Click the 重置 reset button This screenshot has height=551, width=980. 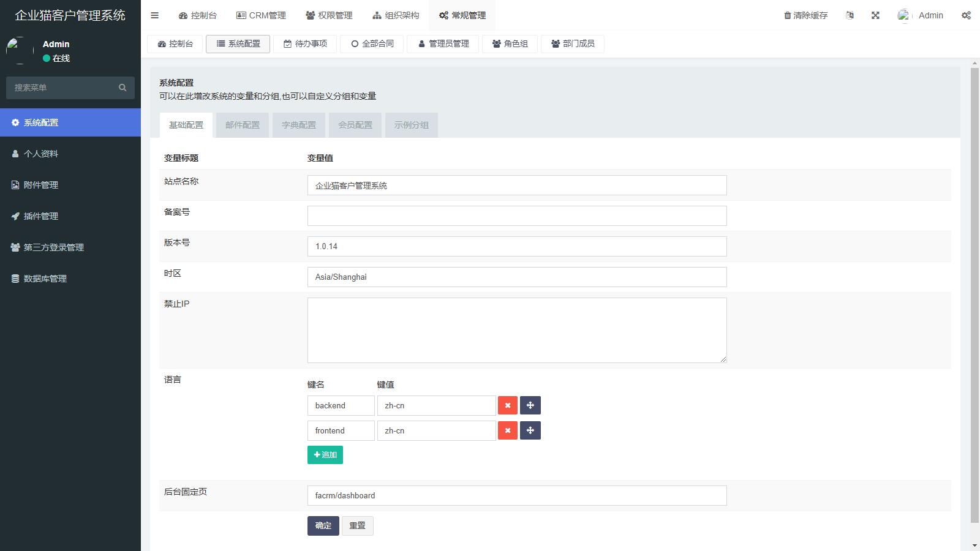(357, 525)
